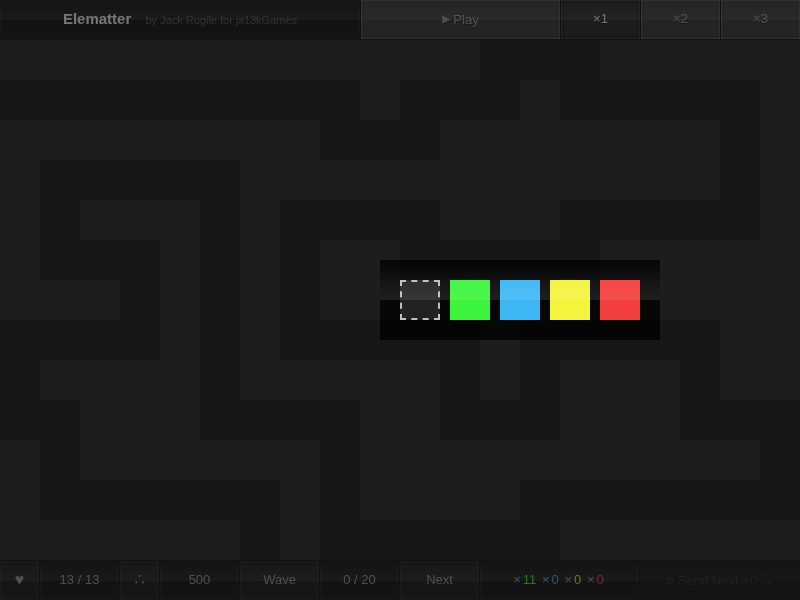Pick the green element tower
Viewport: 800px width, 600px height.
pyautogui.click(x=470, y=300)
